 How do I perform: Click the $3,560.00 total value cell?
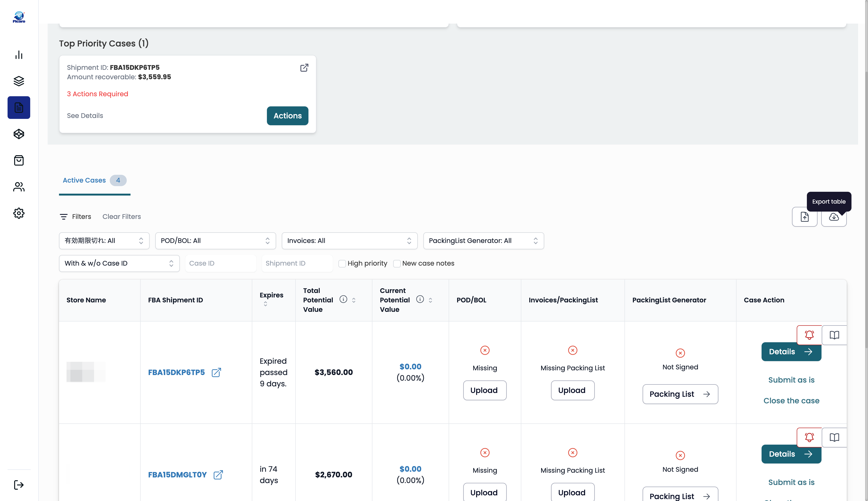point(333,372)
